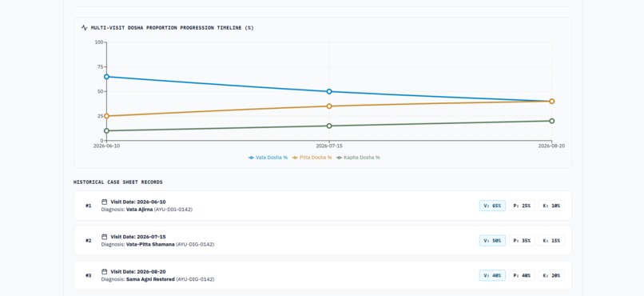The image size is (644, 296).
Task: Open the Vata-Pitta Shamana diagnosis text
Action: click(150, 244)
